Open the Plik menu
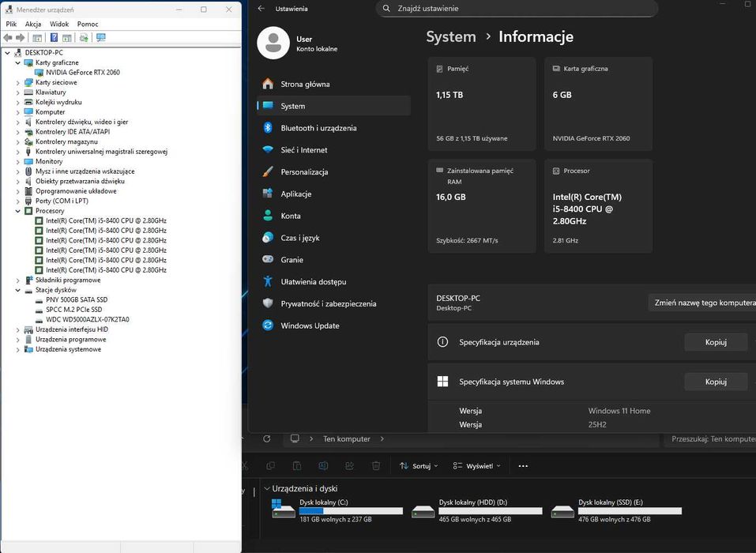 tap(11, 24)
